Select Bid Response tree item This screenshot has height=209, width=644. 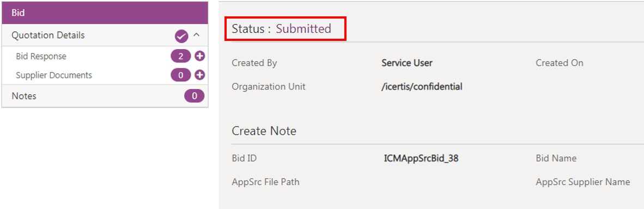[x=41, y=56]
